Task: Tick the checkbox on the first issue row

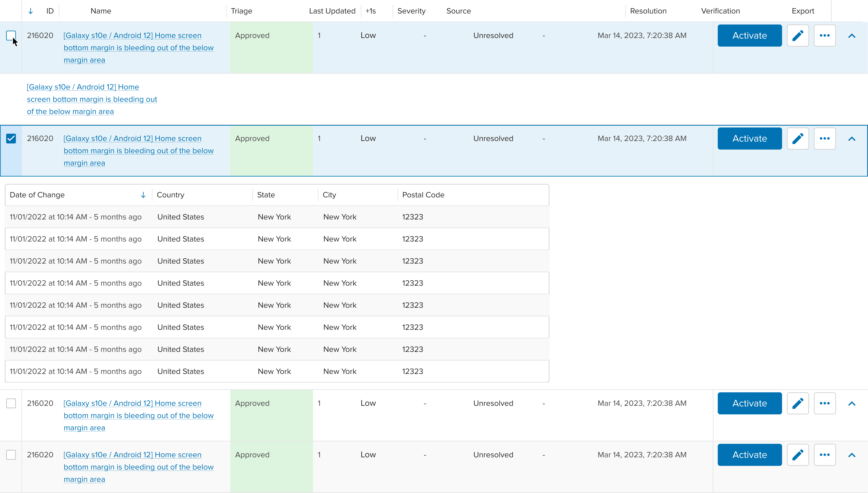Action: [x=11, y=36]
